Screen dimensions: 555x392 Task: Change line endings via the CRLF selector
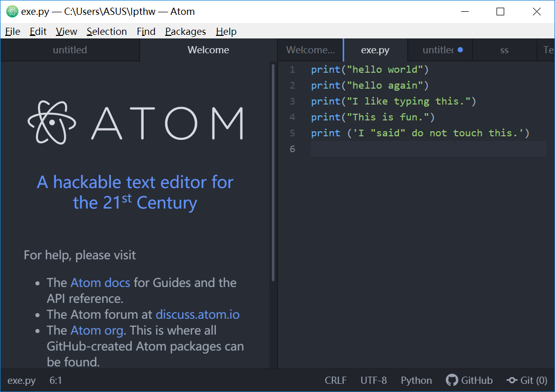point(335,380)
